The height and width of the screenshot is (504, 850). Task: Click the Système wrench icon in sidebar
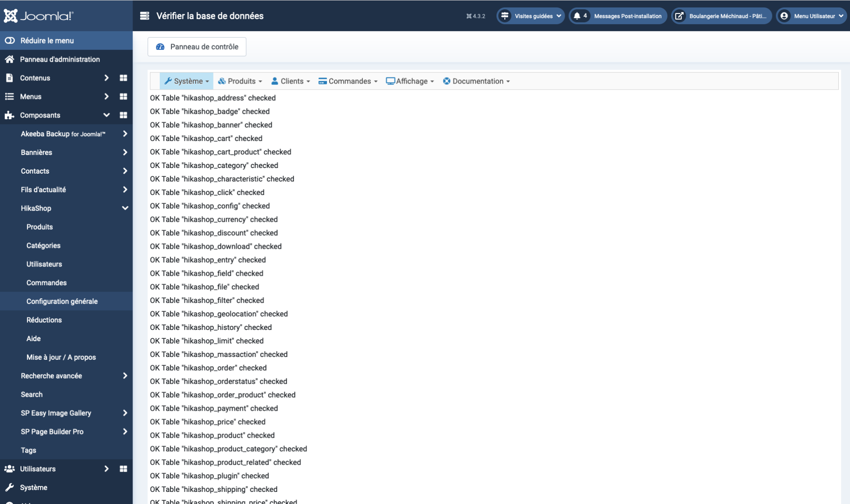tap(9, 487)
